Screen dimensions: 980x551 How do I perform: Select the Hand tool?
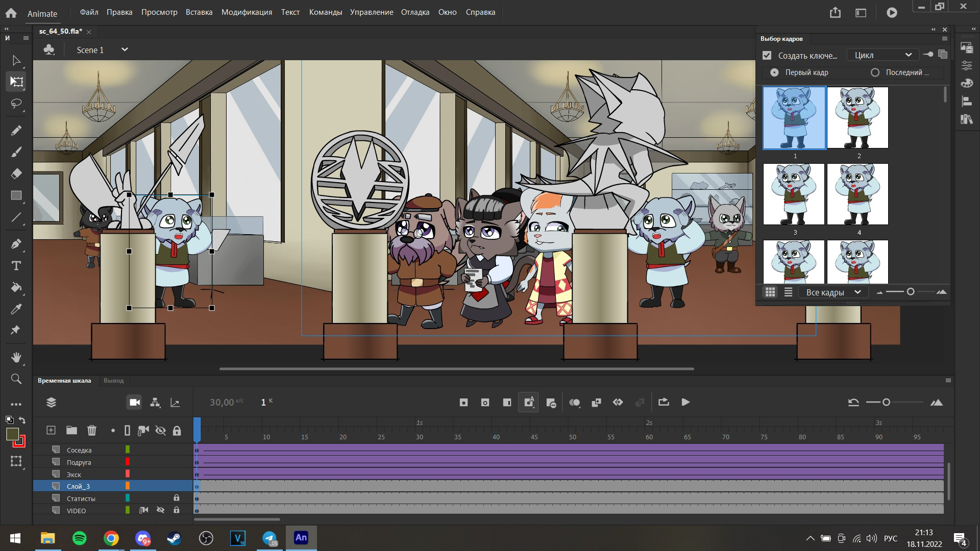click(x=16, y=357)
